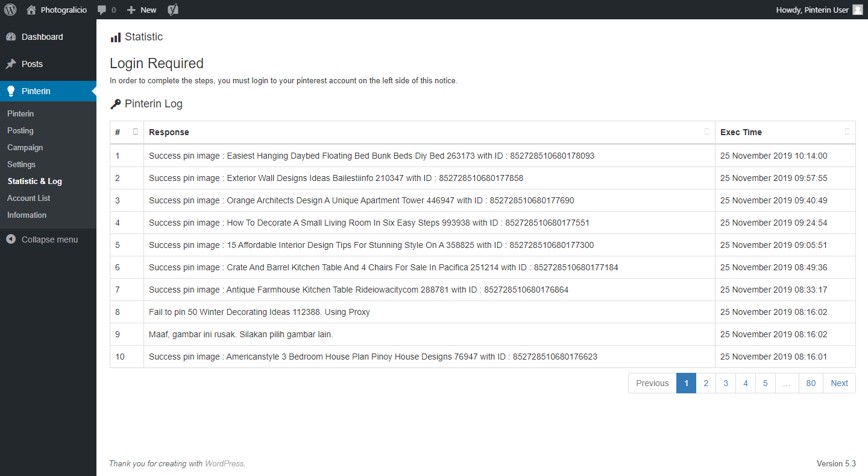The width and height of the screenshot is (868, 476).
Task: Click the Orange Architects Design log response
Action: click(x=362, y=200)
